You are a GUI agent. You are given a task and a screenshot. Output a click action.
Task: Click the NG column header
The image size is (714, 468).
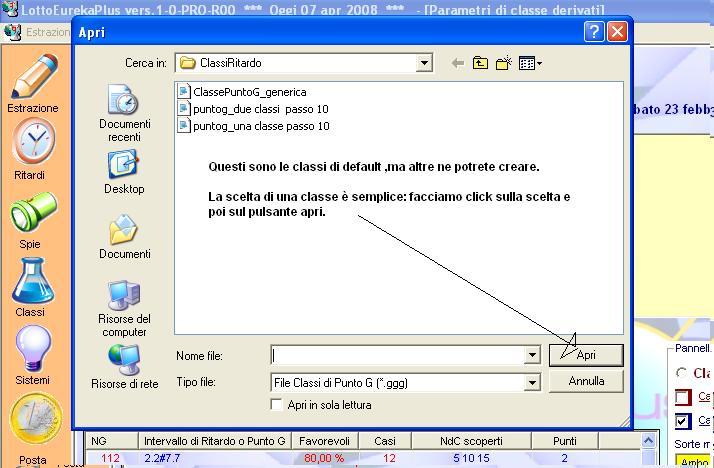tap(112, 441)
